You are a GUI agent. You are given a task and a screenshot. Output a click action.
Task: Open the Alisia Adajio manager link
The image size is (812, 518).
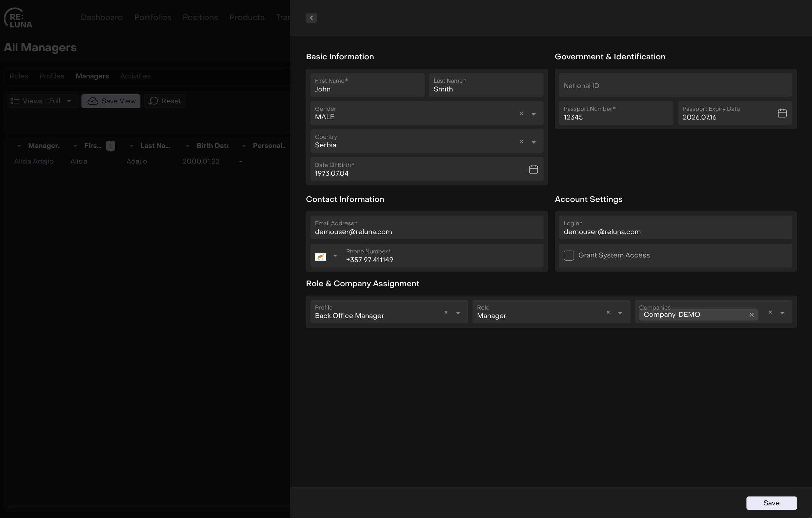34,162
